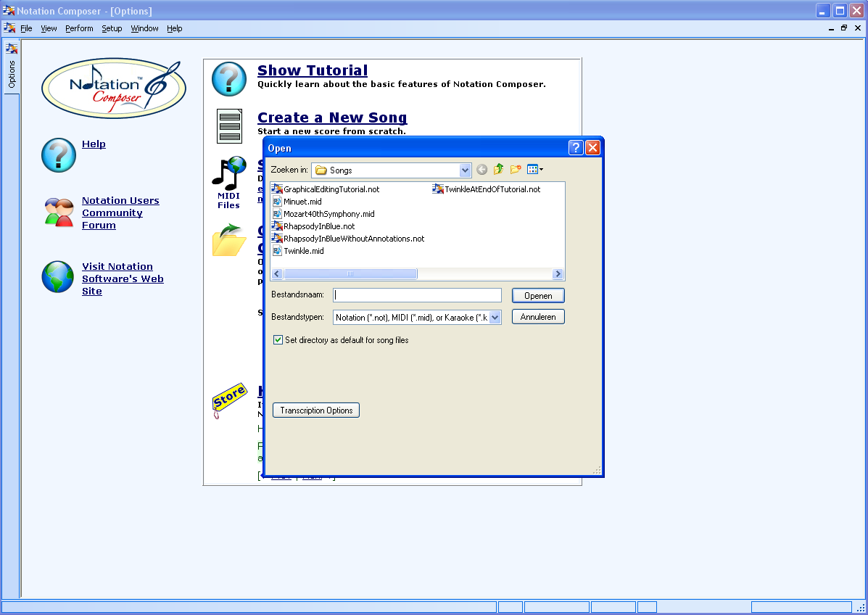Create a new folder in Open dialog
This screenshot has width=868, height=615.
coord(516,170)
